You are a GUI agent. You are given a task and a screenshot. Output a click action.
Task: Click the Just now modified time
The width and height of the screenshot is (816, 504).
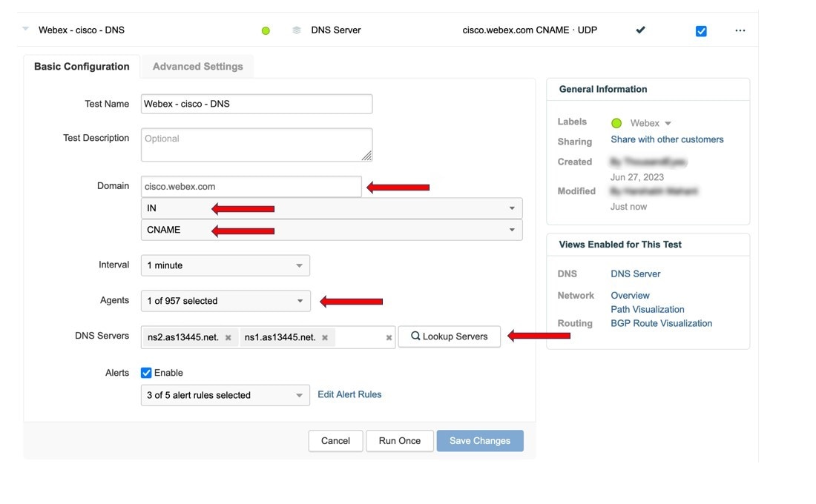tap(628, 207)
